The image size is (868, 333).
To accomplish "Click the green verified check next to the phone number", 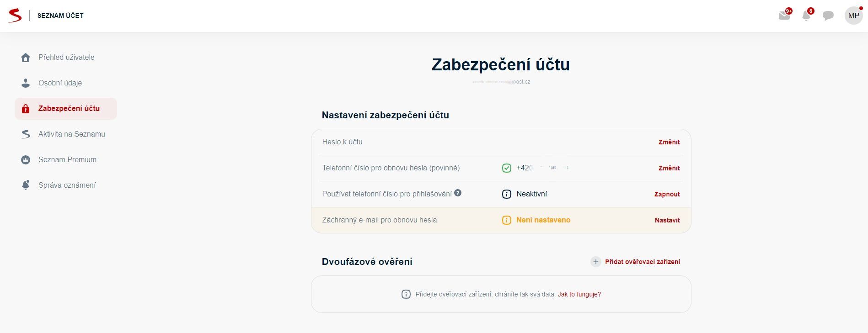I will 506,168.
